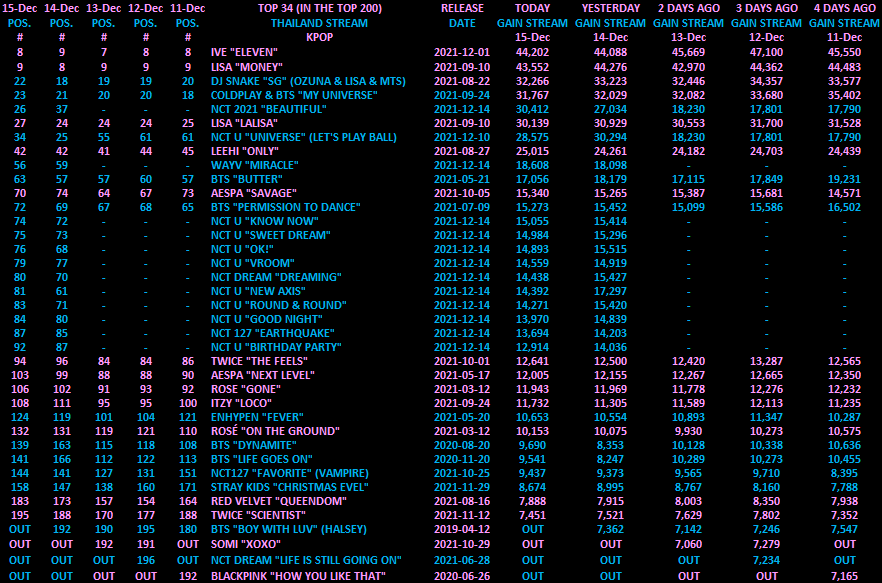Select the 3 DAYS AGO column header
The width and height of the screenshot is (882, 583).
(x=767, y=8)
